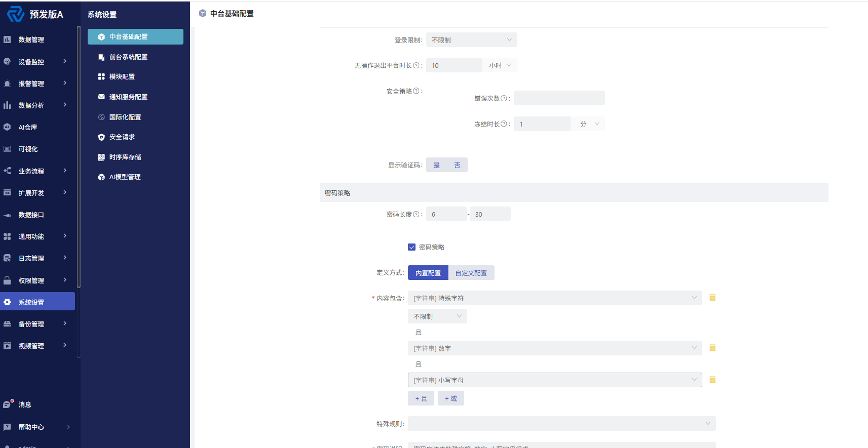Click the 错误次数 input field
This screenshot has width=868, height=448.
[x=559, y=98]
